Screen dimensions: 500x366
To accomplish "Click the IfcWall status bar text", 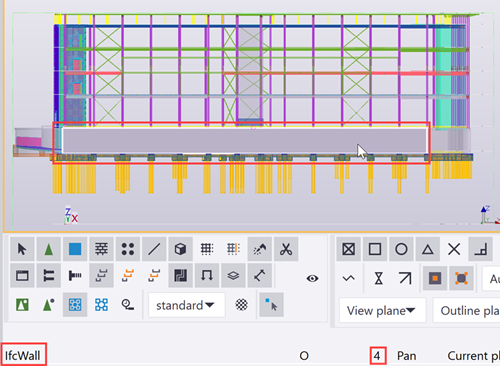I will [23, 356].
